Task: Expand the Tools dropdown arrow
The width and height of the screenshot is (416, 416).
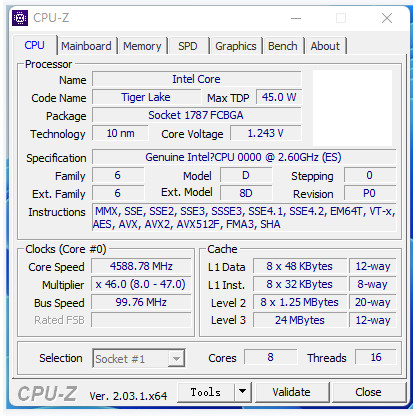Action: pos(243,392)
